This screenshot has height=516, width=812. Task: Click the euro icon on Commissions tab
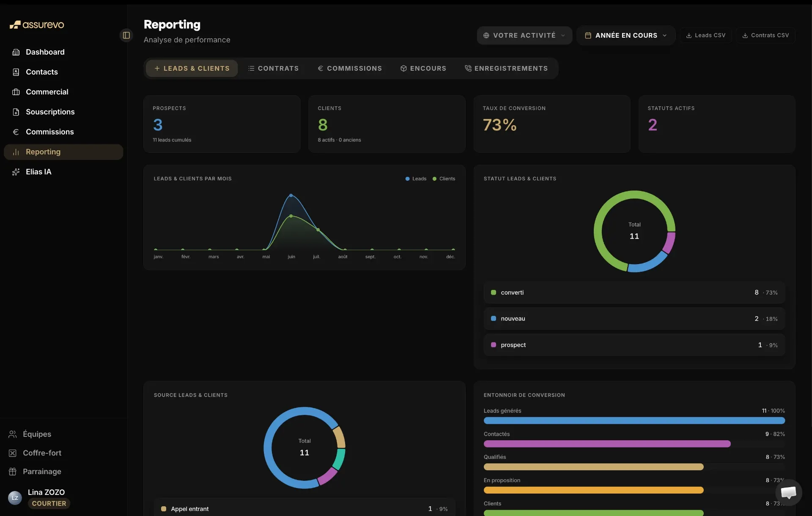(x=321, y=68)
